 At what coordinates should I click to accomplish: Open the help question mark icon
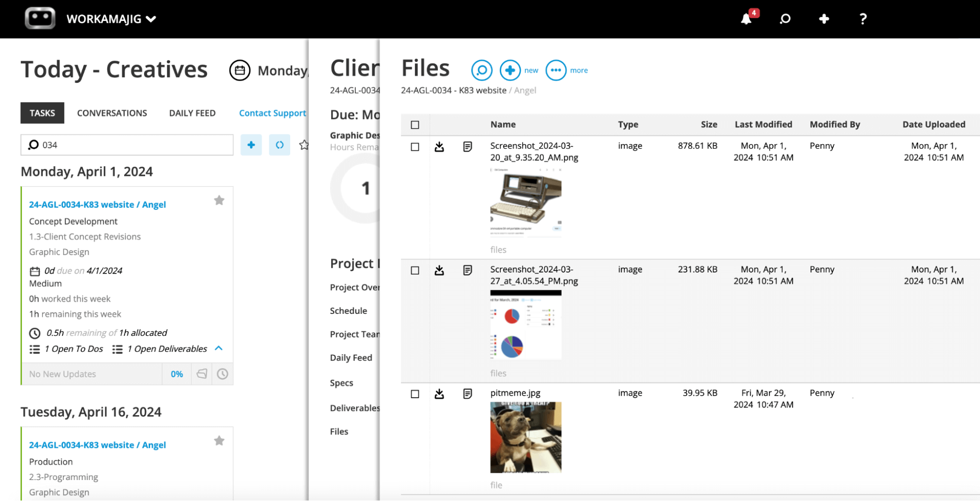coord(862,19)
